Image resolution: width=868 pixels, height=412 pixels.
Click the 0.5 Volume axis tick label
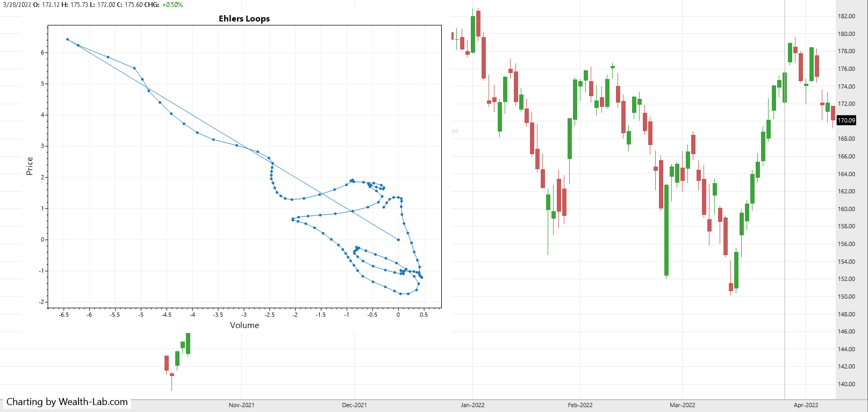424,315
